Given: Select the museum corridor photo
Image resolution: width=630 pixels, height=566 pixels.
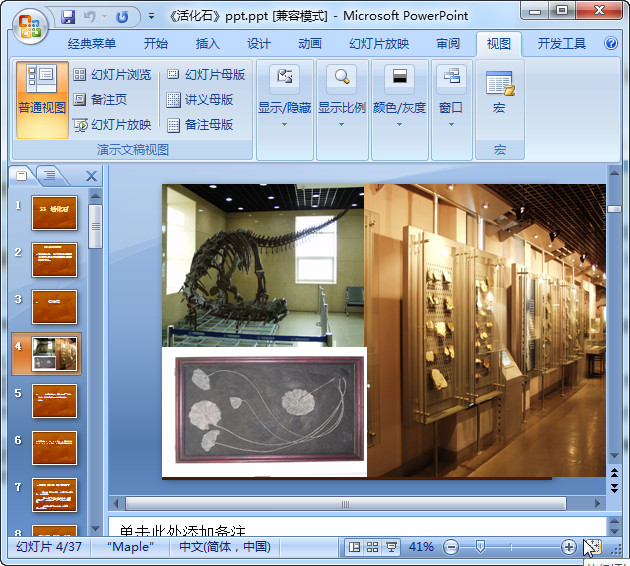Looking at the screenshot, I should [486, 330].
